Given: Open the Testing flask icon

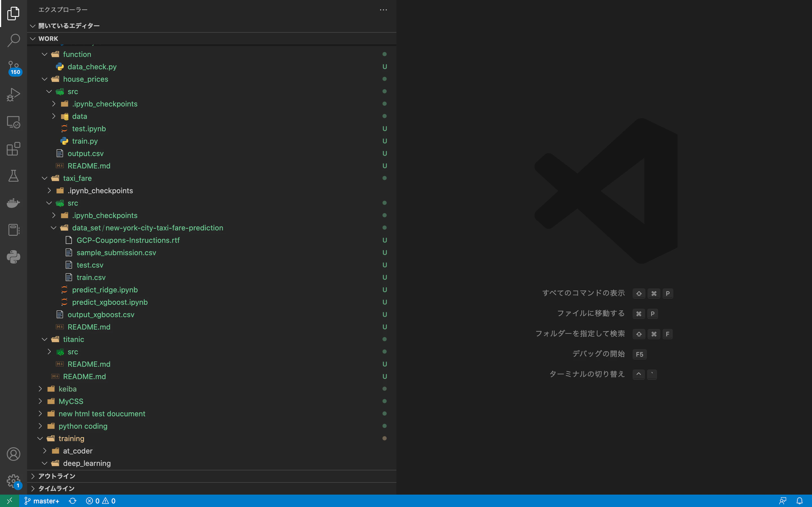Looking at the screenshot, I should click(14, 176).
